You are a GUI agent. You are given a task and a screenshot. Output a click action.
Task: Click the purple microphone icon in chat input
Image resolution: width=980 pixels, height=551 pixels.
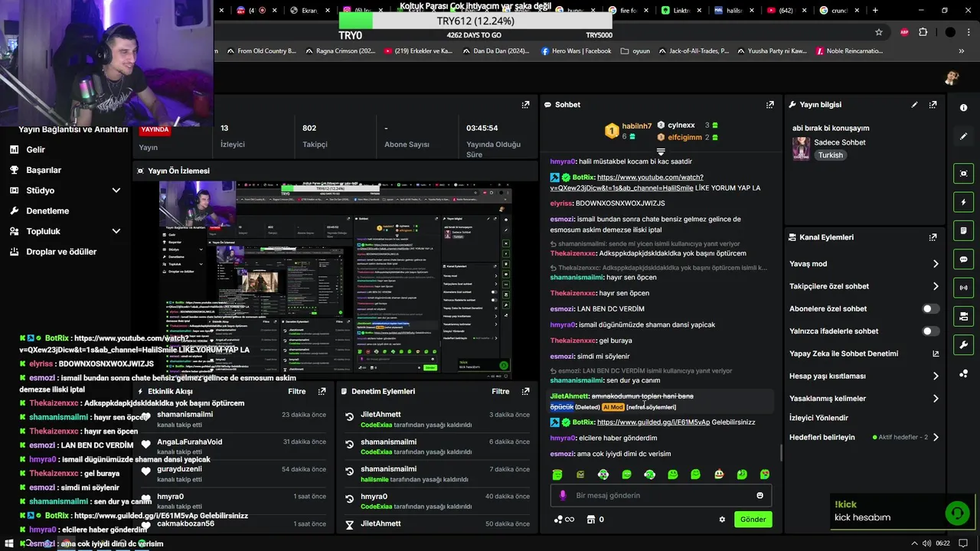(x=563, y=495)
